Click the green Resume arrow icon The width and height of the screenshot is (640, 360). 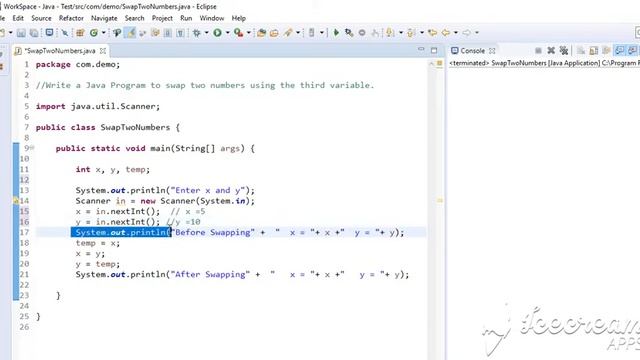click(x=336, y=32)
